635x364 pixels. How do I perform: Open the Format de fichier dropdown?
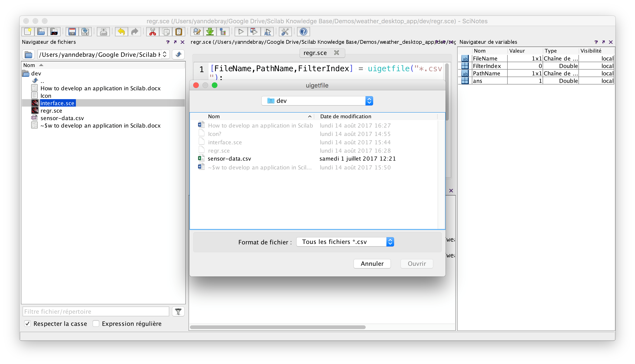pos(345,242)
